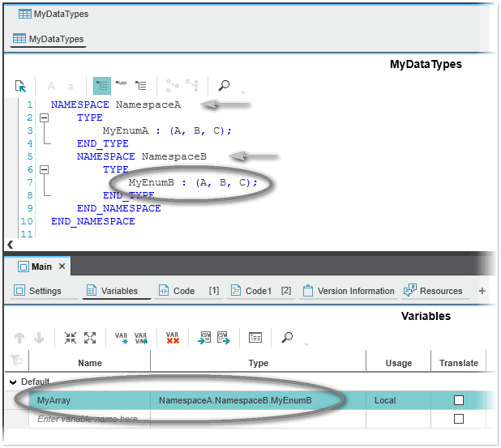Click the highlighted indent view toolbar icon

pos(101,85)
